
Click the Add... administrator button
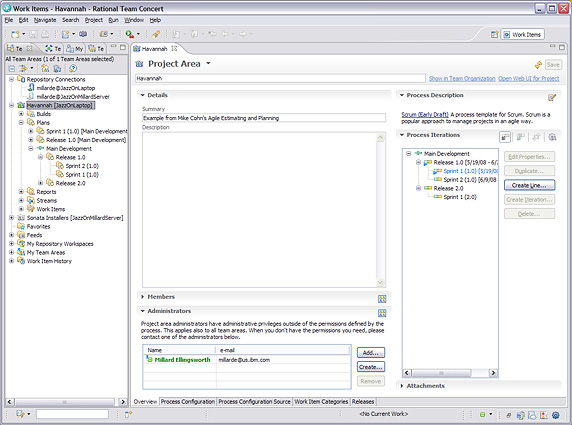(371, 353)
